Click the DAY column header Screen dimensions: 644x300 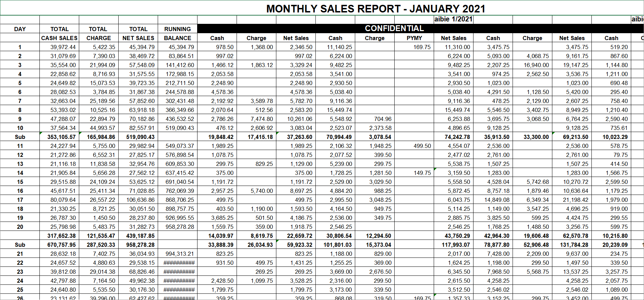coord(20,29)
